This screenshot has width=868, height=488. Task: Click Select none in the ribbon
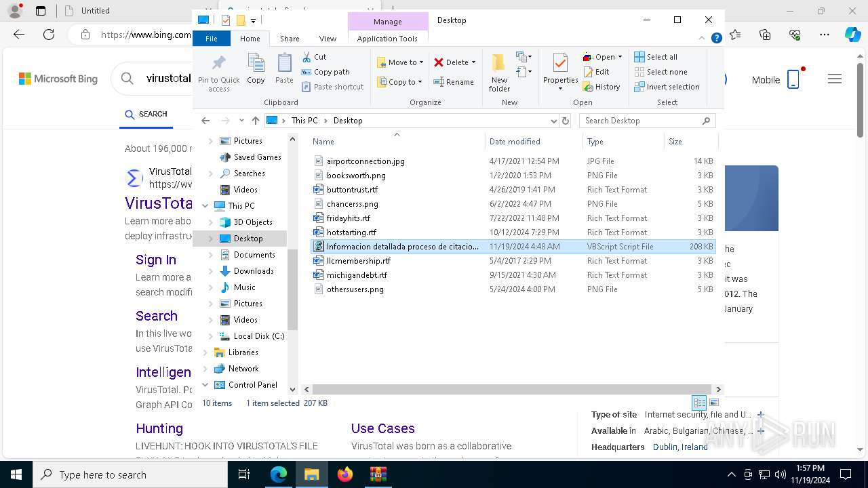(661, 72)
